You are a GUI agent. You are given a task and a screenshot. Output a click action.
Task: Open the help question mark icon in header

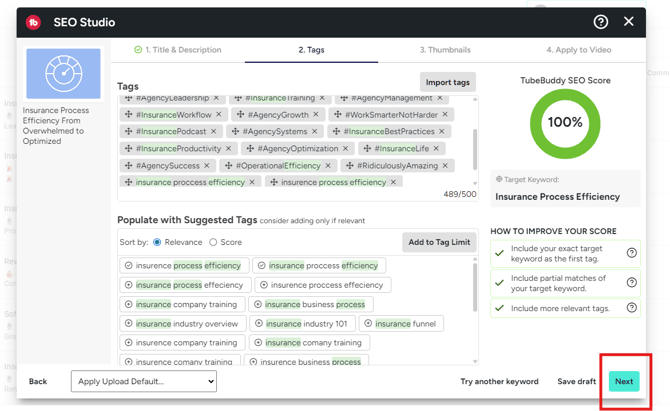pyautogui.click(x=600, y=21)
